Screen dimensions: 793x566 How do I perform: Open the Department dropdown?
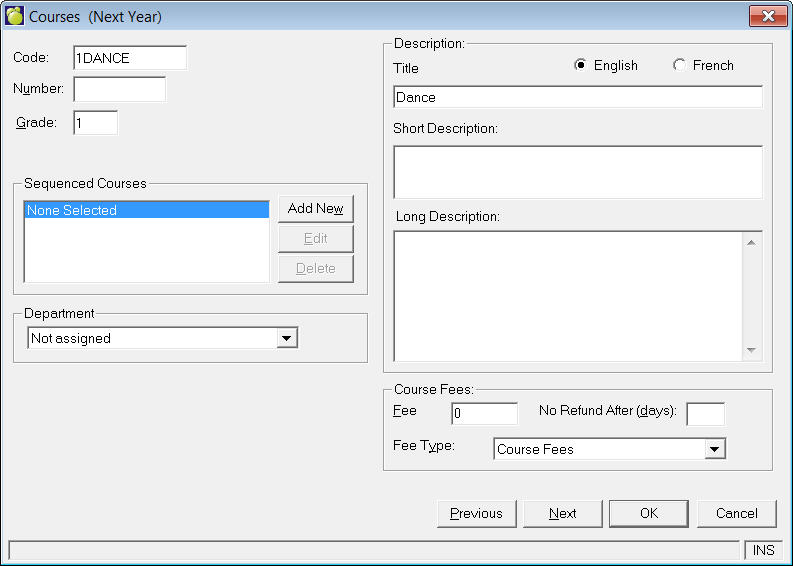click(x=287, y=339)
